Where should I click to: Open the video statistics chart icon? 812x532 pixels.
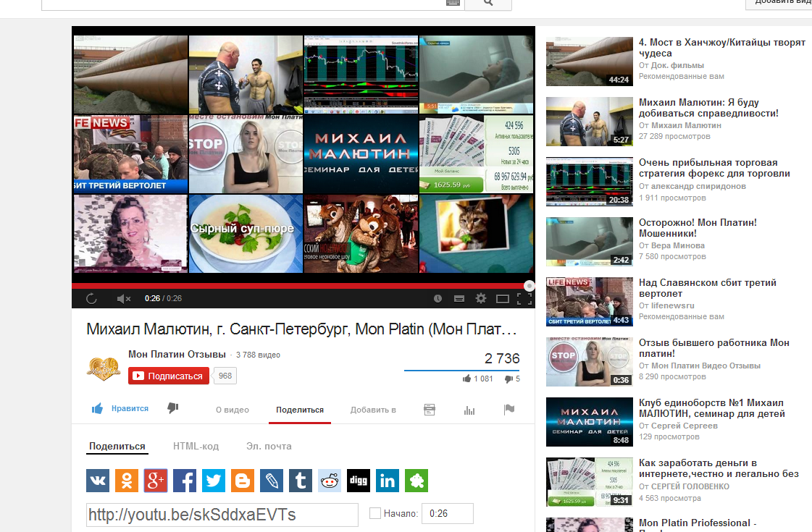469,410
